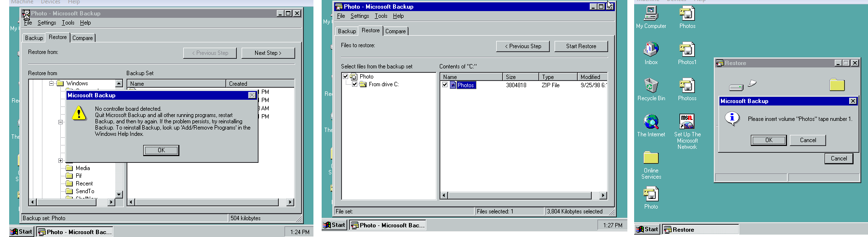Click the Restore taskbar button
Image resolution: width=868 pixels, height=237 pixels.
(700, 230)
